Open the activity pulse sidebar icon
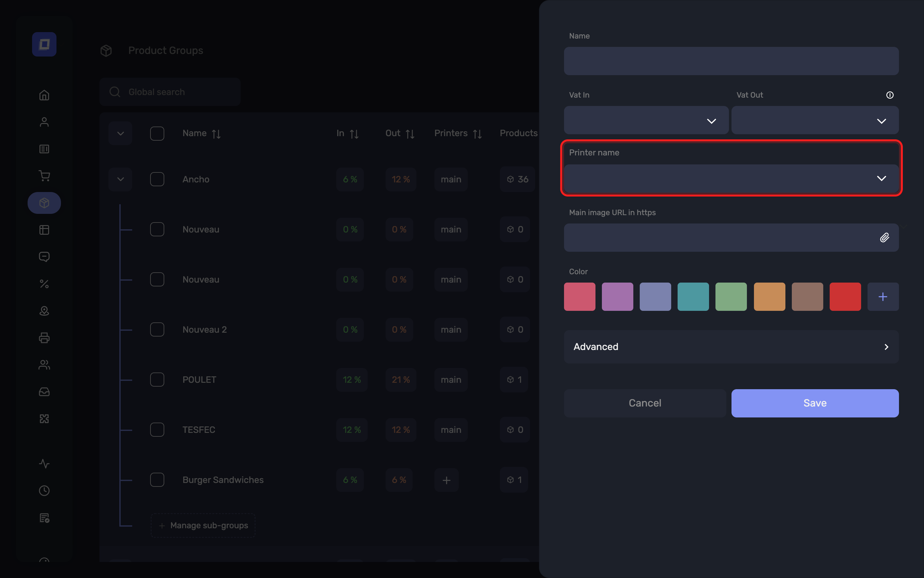Image resolution: width=924 pixels, height=578 pixels. [44, 464]
